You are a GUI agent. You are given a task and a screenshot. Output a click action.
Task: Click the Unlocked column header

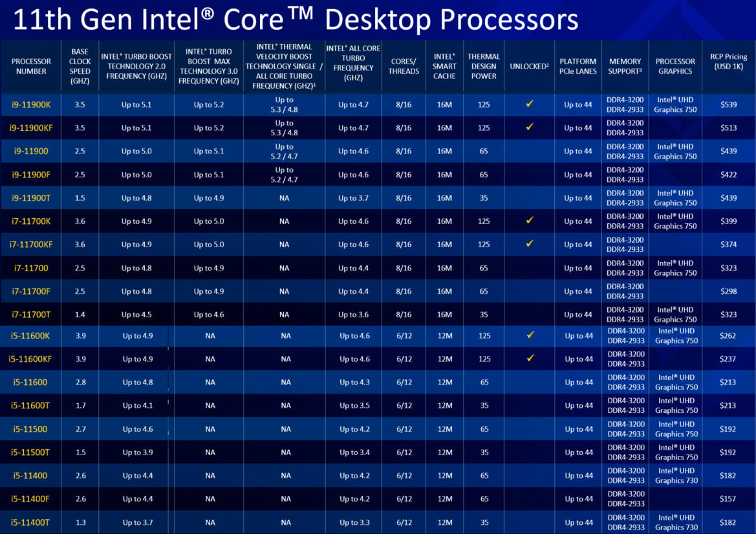pyautogui.click(x=530, y=66)
